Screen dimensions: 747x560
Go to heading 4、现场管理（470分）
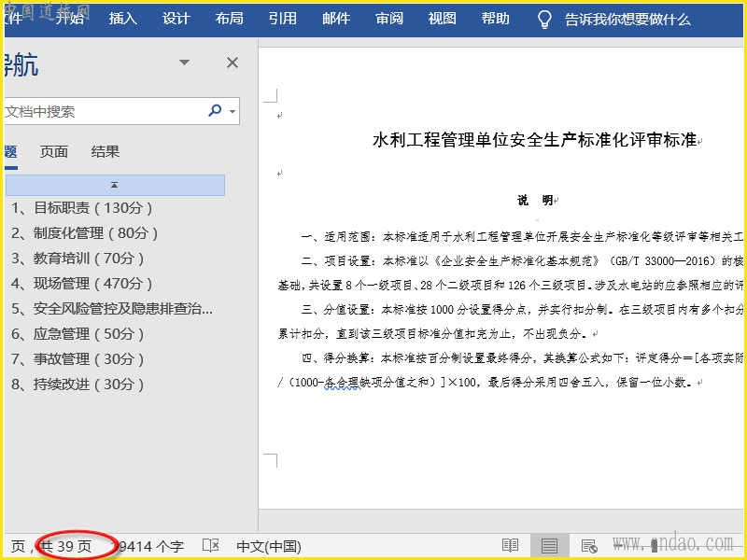[x=82, y=284]
